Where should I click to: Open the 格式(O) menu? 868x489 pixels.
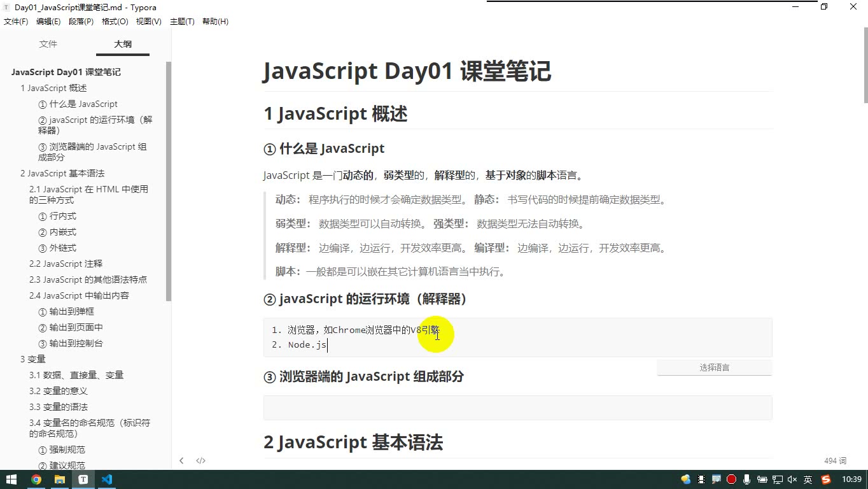[x=115, y=22]
